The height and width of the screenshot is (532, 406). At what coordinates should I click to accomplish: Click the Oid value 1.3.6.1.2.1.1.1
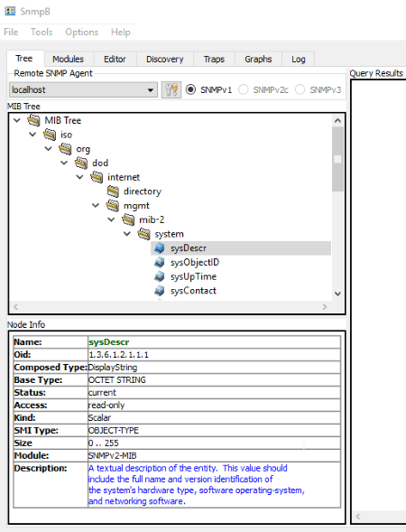pyautogui.click(x=118, y=355)
